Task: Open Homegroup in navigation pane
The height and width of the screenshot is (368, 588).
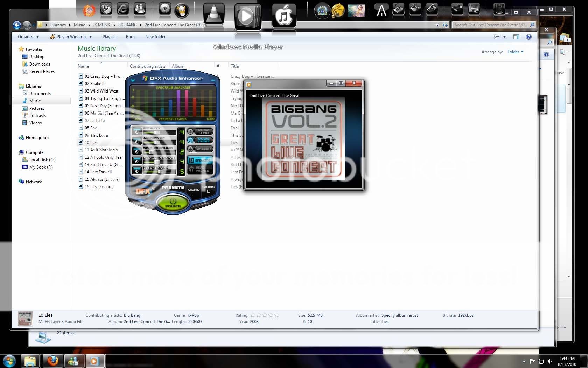Action: point(37,138)
